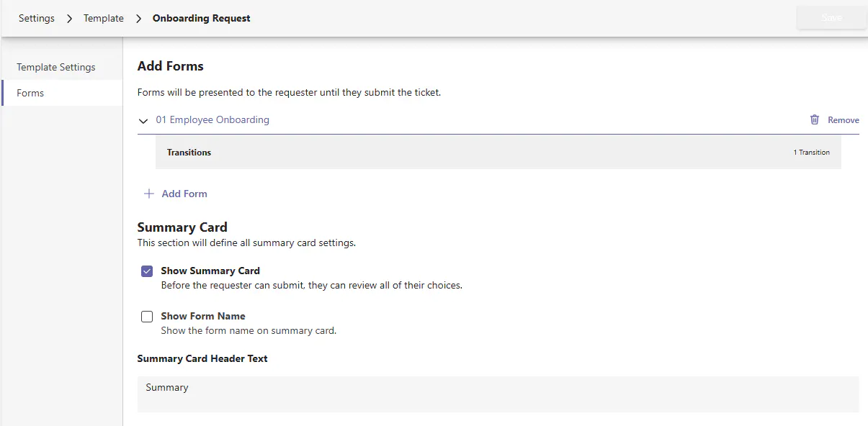Click the 1 Transition count label
868x426 pixels.
pos(811,153)
